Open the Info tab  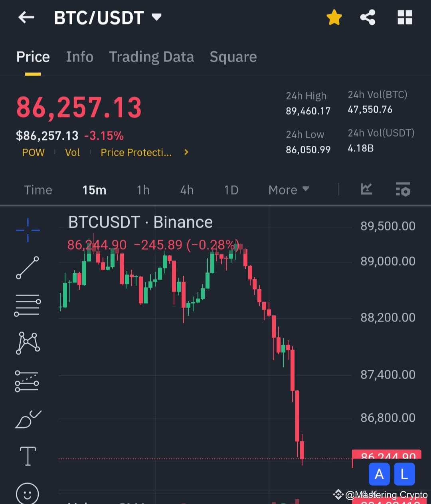click(x=79, y=57)
